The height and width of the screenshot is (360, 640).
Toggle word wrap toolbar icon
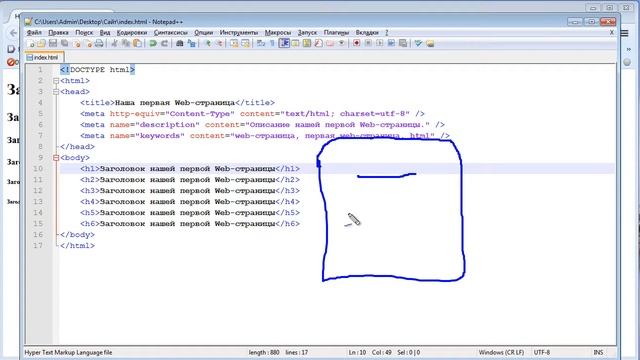tap(260, 43)
